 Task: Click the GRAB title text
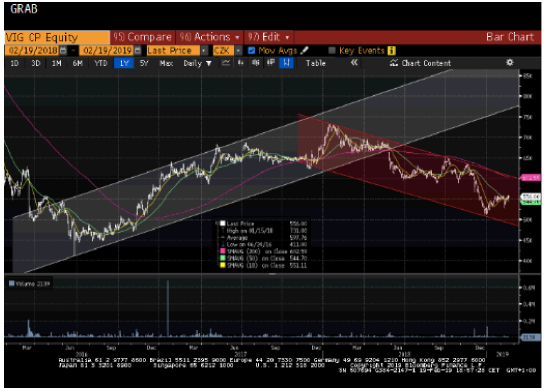tap(24, 9)
